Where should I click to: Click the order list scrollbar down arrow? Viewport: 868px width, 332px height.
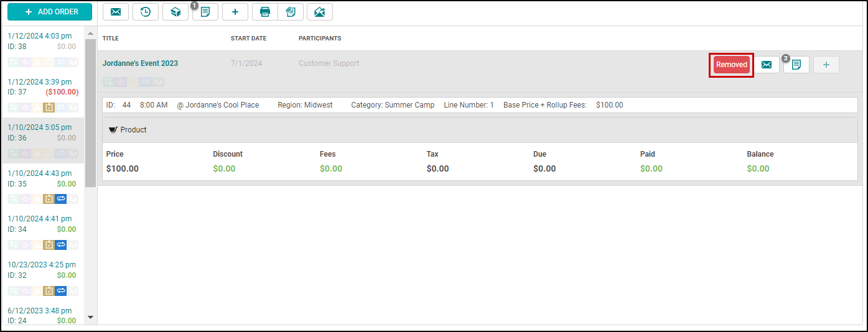point(90,317)
